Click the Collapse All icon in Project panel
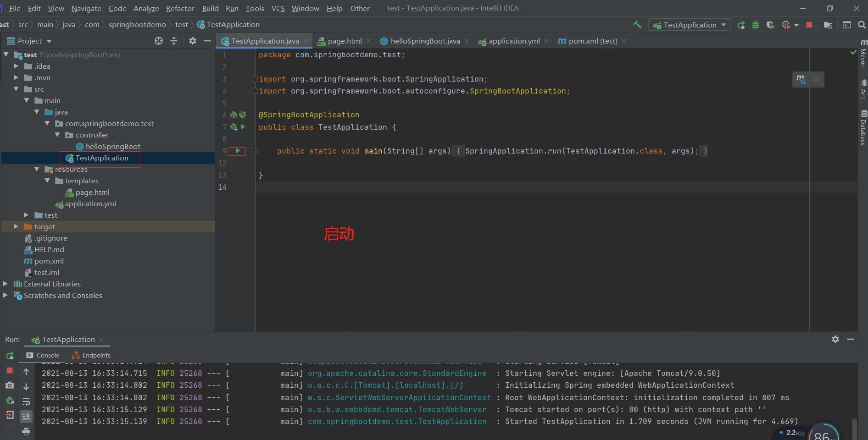The height and width of the screenshot is (440, 868). [x=174, y=41]
